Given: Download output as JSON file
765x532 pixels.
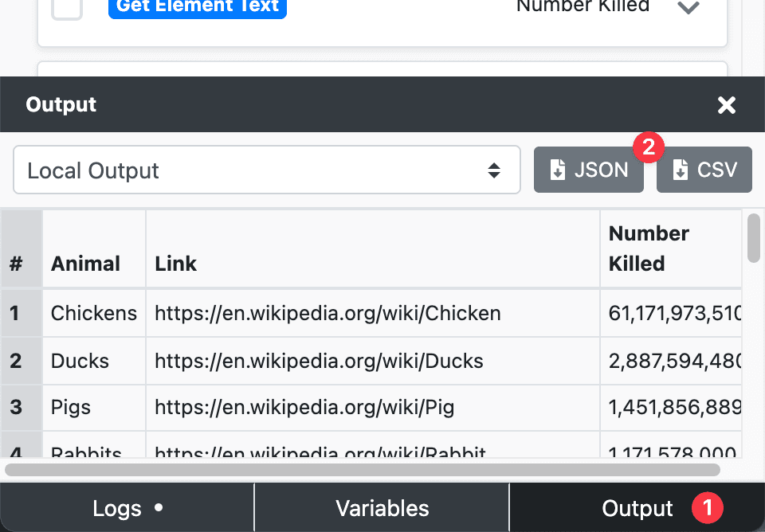Looking at the screenshot, I should [x=588, y=170].
